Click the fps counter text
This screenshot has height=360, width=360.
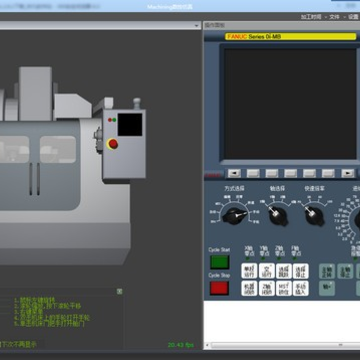click(x=181, y=345)
